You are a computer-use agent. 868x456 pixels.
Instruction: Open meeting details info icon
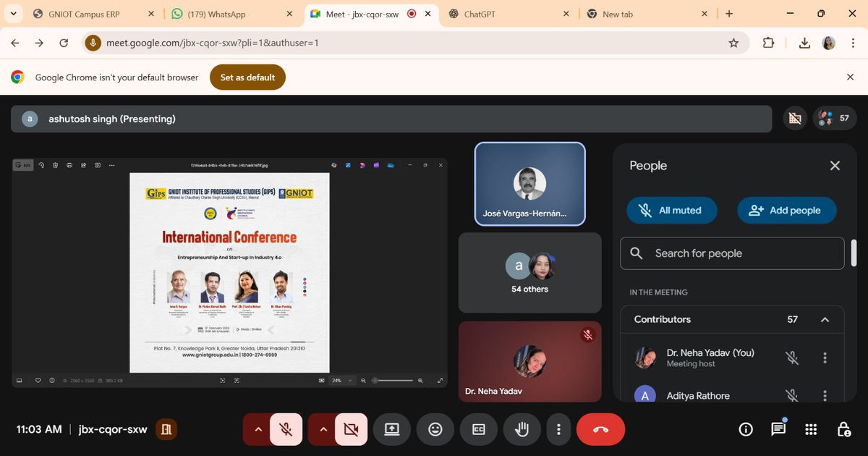pos(746,429)
